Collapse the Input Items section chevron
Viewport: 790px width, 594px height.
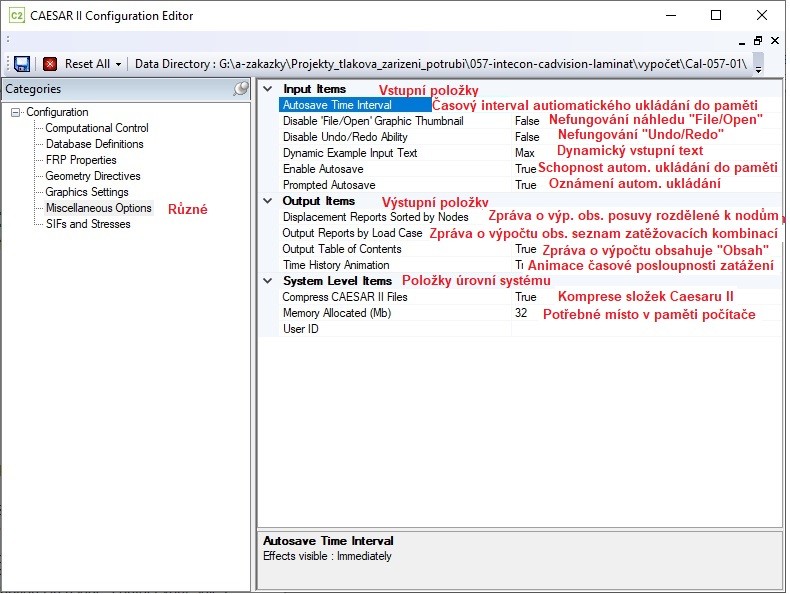(268, 89)
